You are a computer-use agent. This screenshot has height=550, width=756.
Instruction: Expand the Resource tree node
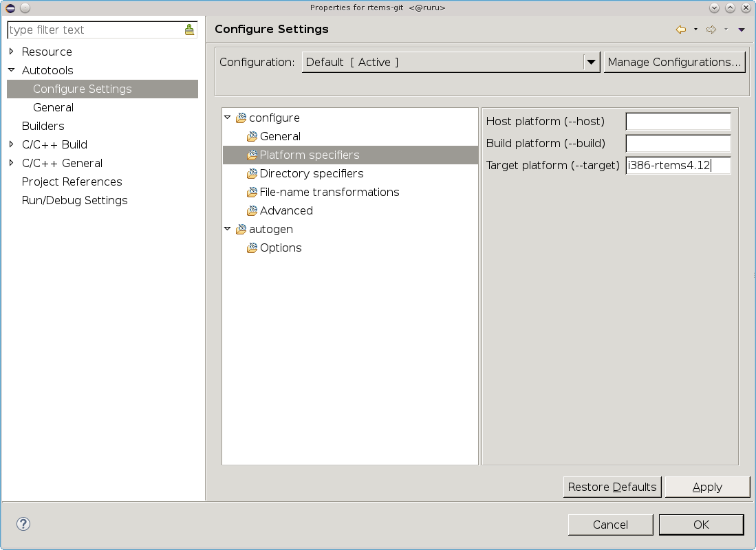(12, 52)
